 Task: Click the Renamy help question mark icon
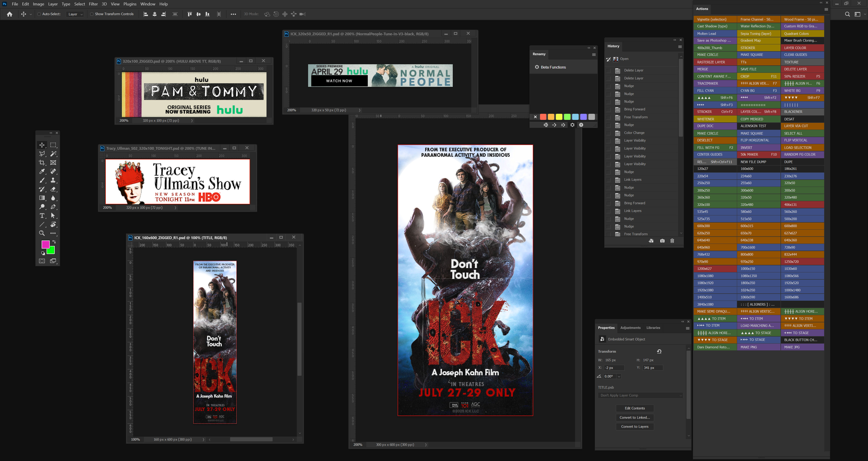pyautogui.click(x=581, y=125)
